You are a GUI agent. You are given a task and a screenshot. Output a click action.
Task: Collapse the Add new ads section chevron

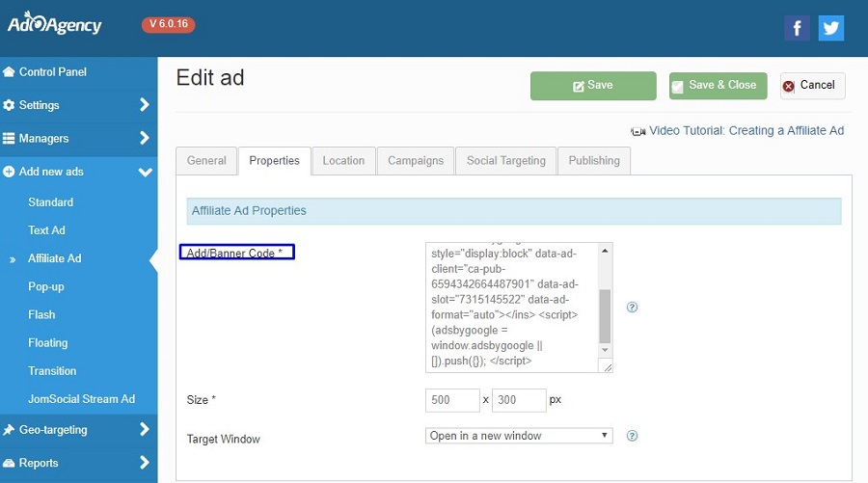(145, 172)
